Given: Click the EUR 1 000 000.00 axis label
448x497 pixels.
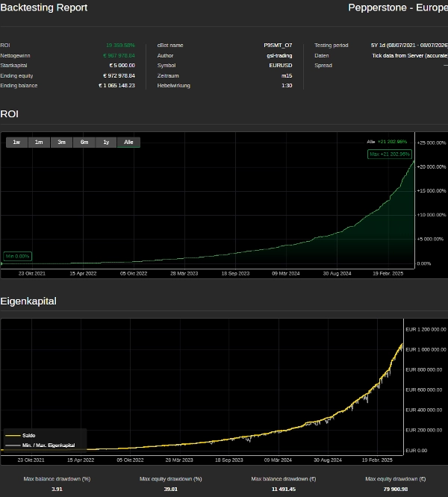Looking at the screenshot, I should (x=426, y=349).
